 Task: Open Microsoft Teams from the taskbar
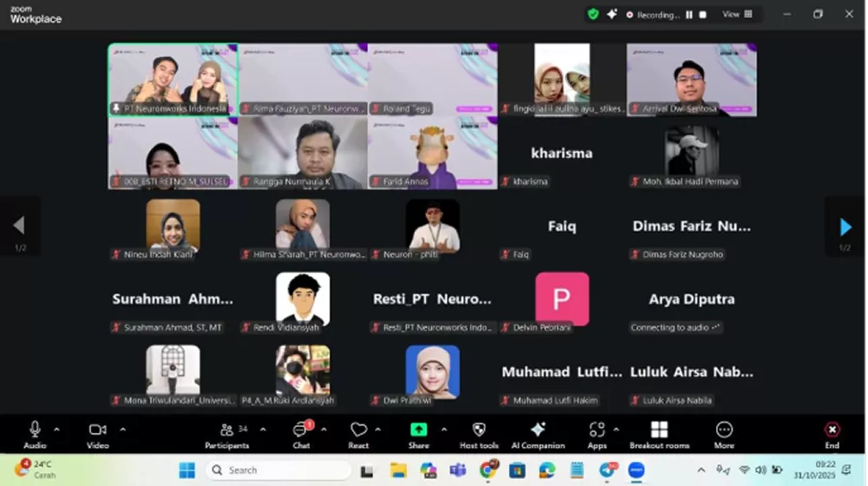point(457,470)
